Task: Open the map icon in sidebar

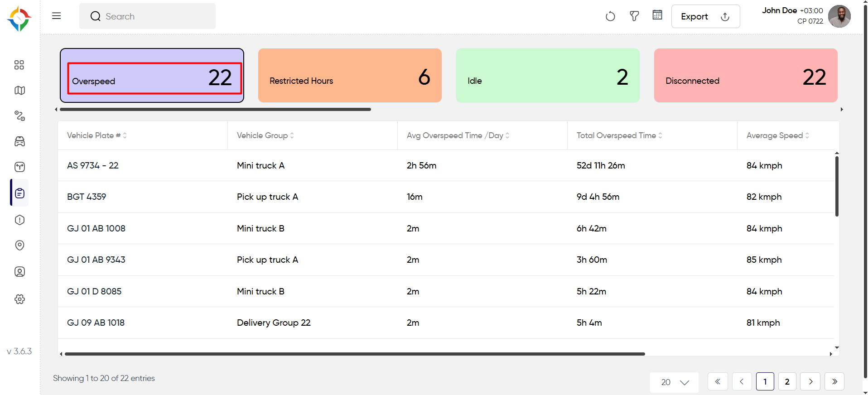Action: point(19,91)
